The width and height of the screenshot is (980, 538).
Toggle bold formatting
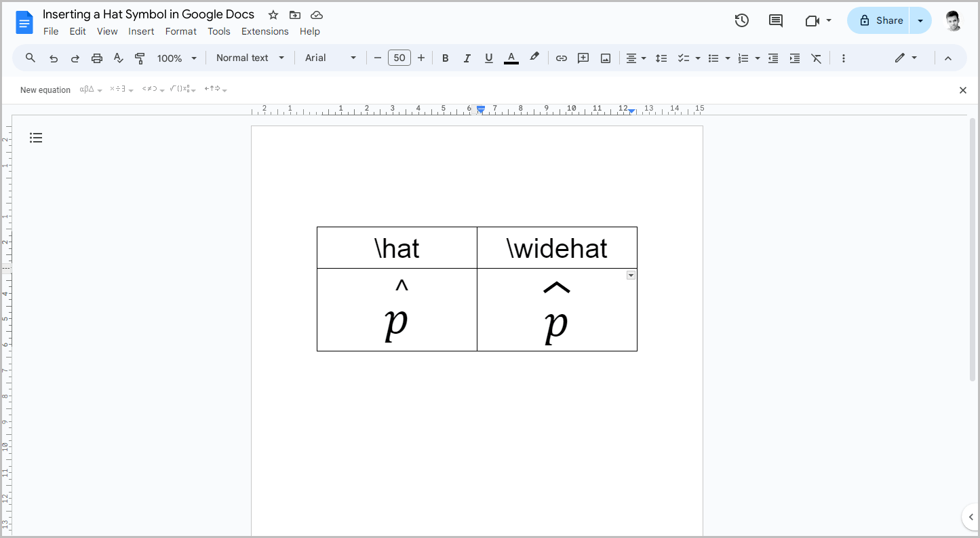[x=445, y=58]
